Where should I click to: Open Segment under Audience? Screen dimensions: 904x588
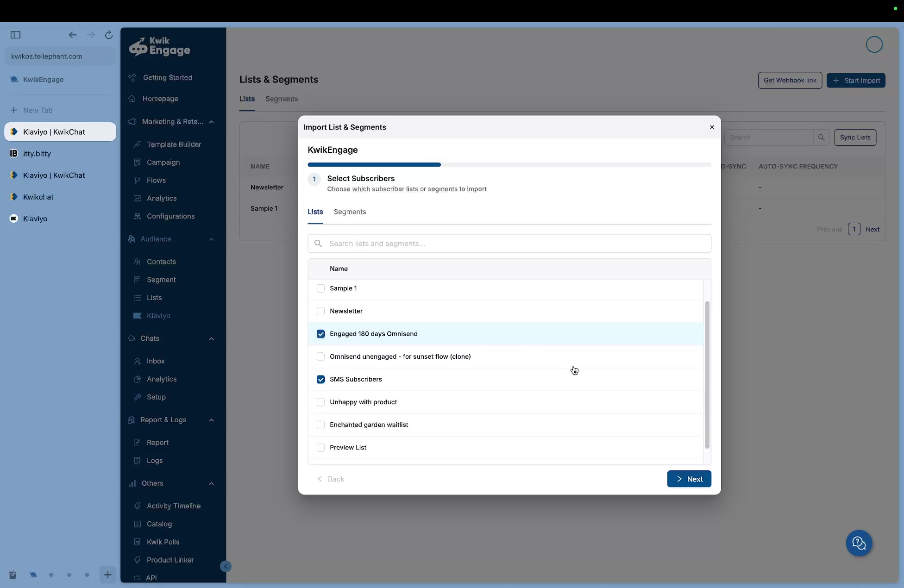coord(161,280)
